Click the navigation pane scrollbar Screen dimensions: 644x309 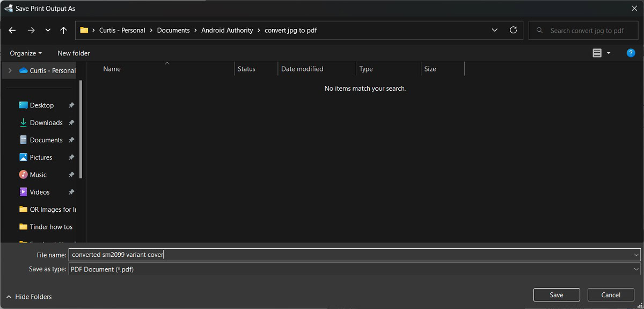[81, 129]
